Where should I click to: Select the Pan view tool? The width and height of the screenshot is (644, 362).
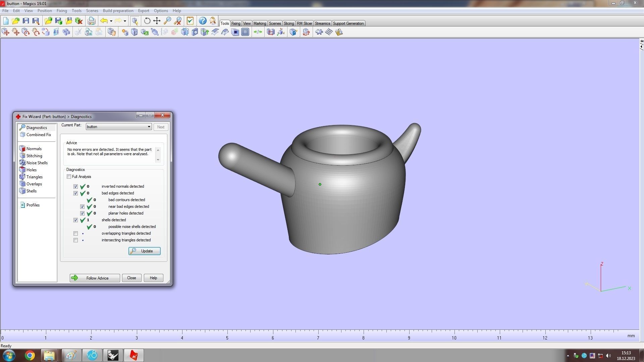click(x=157, y=21)
